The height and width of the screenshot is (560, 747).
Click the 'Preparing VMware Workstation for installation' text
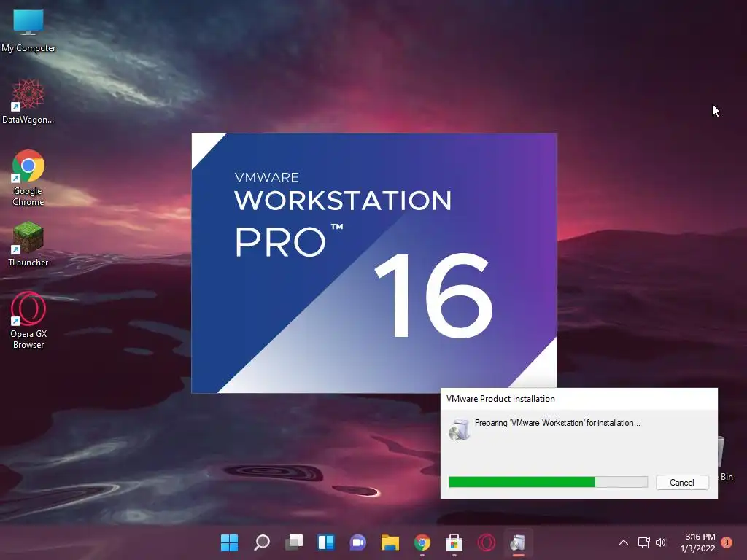coord(557,423)
